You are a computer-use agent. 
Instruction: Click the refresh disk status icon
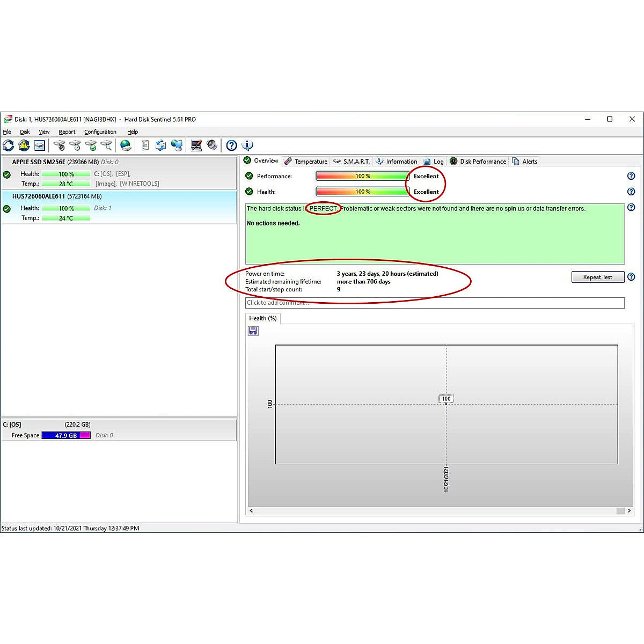pyautogui.click(x=9, y=145)
